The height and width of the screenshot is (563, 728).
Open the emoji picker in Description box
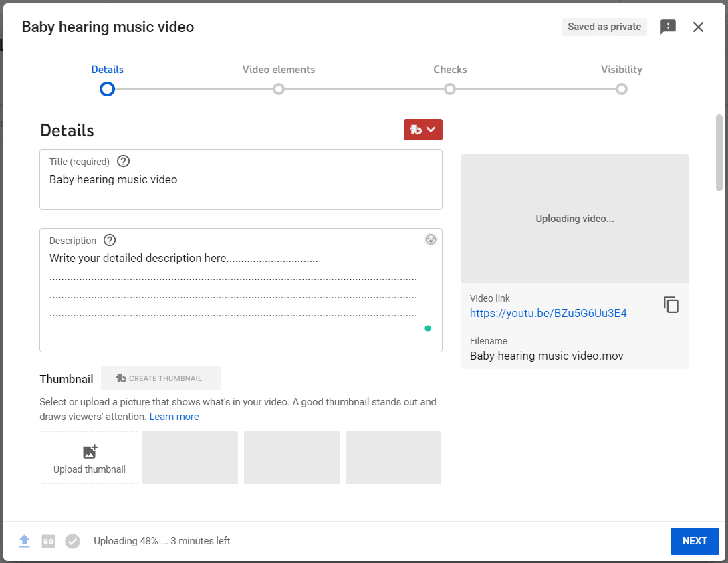coord(431,239)
